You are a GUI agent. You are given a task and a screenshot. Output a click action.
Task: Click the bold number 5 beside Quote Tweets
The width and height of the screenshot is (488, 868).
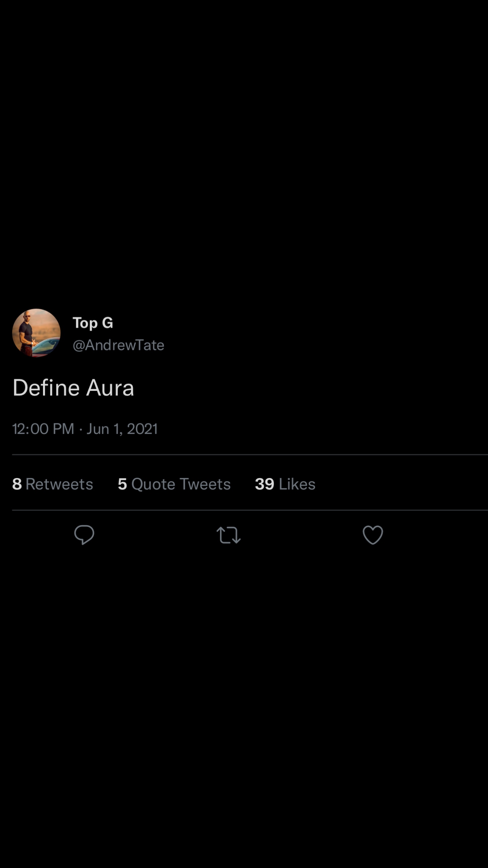point(122,484)
